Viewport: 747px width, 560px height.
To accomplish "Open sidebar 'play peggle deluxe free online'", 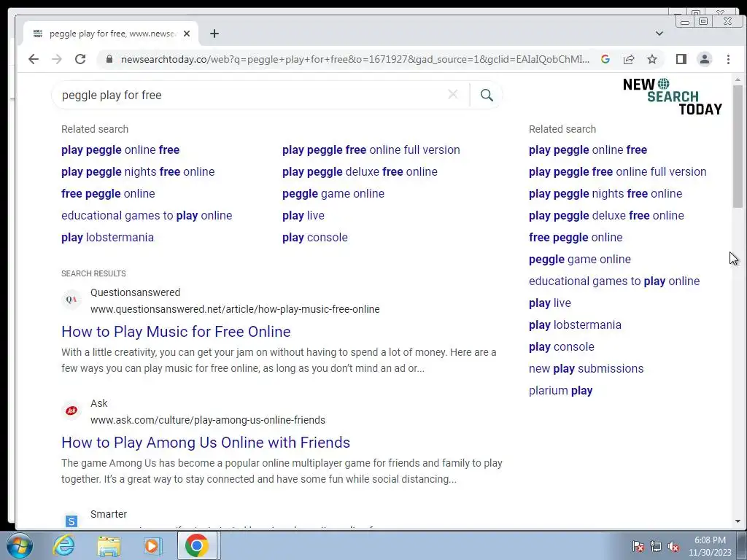I will coord(606,215).
